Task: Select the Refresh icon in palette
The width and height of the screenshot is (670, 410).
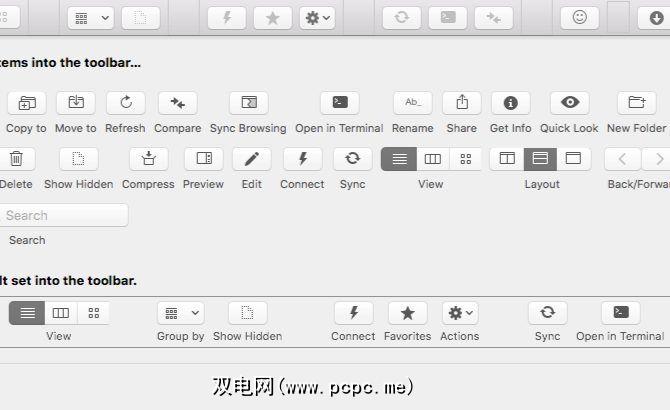Action: click(126, 103)
